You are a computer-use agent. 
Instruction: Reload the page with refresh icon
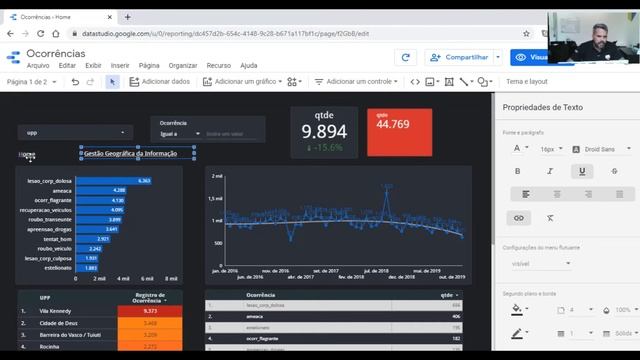click(x=40, y=34)
